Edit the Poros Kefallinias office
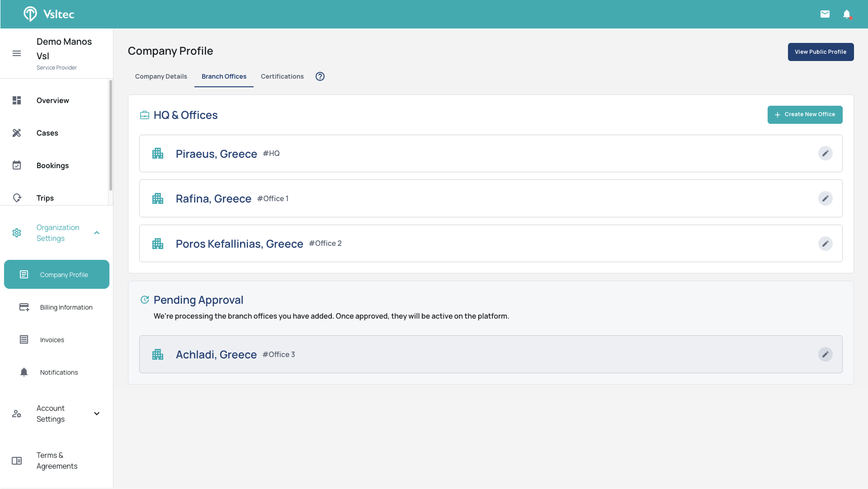The image size is (868, 489). tap(825, 244)
